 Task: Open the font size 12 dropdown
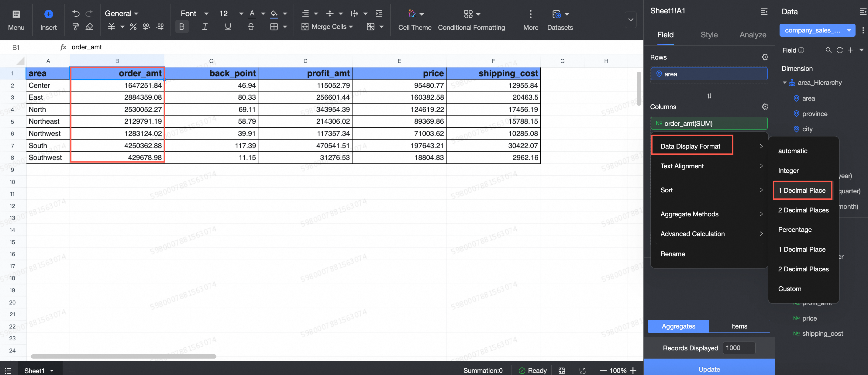click(x=231, y=13)
